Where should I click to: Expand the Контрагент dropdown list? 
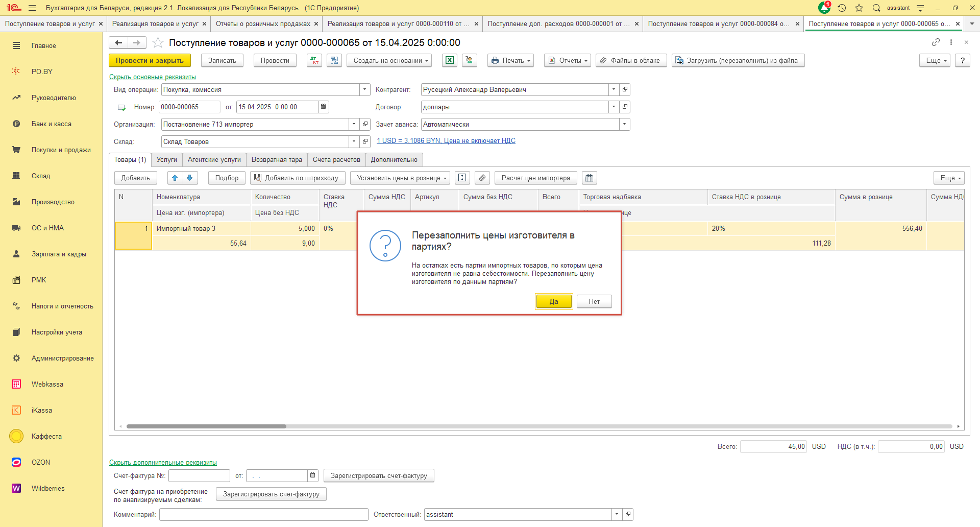tap(614, 90)
